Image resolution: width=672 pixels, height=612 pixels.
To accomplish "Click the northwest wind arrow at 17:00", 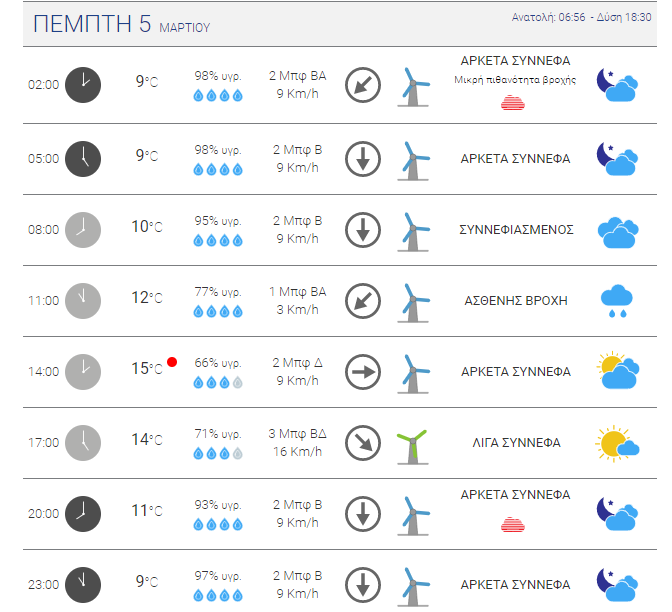I will pos(363,443).
